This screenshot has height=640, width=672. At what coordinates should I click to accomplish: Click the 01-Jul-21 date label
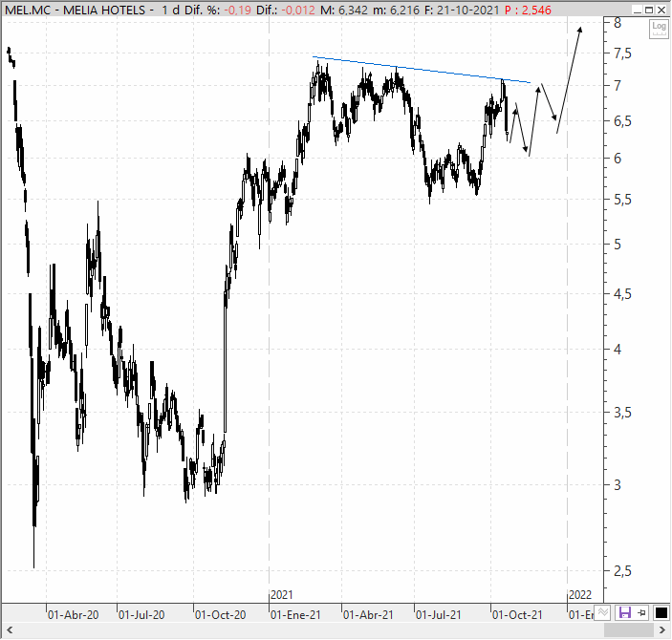pos(439,615)
